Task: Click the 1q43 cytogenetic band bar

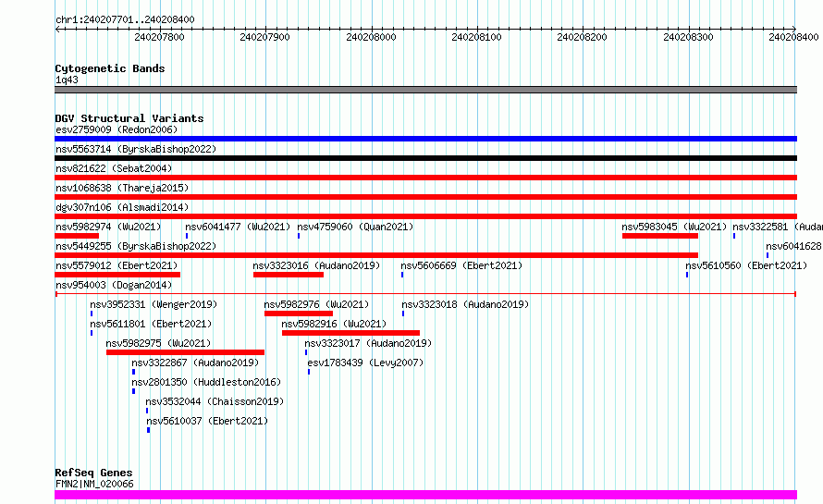Action: click(x=425, y=90)
